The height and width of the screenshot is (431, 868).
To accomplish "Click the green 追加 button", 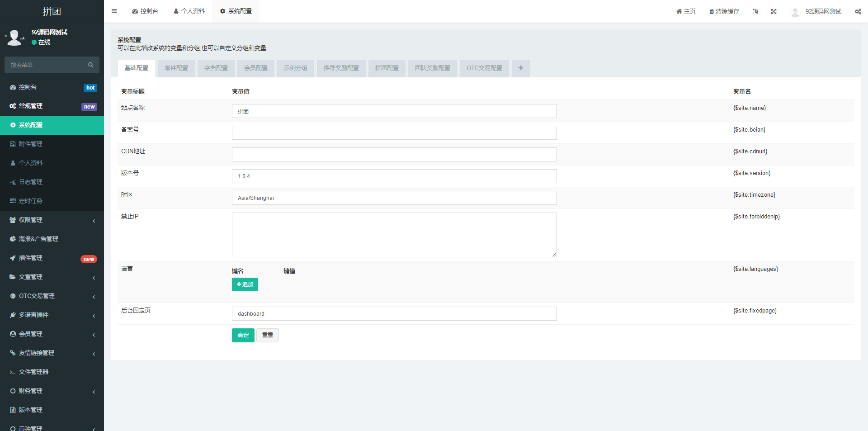I will pyautogui.click(x=245, y=284).
